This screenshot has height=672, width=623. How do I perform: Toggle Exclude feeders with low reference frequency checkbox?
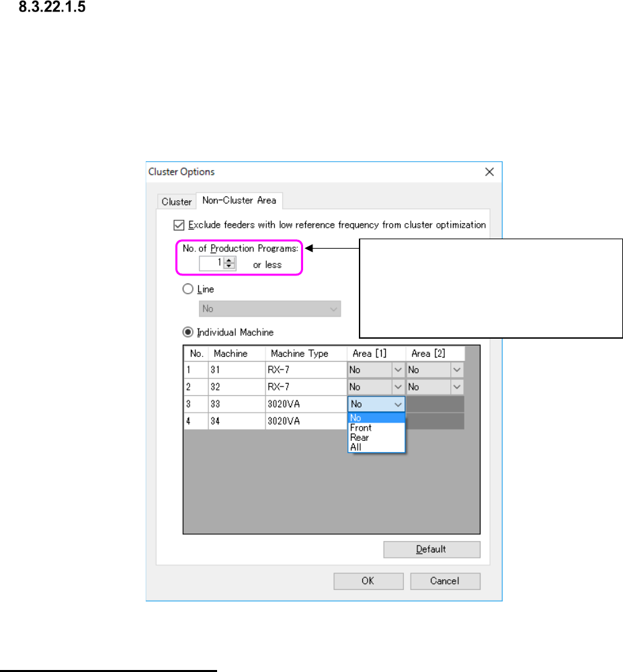point(179,225)
